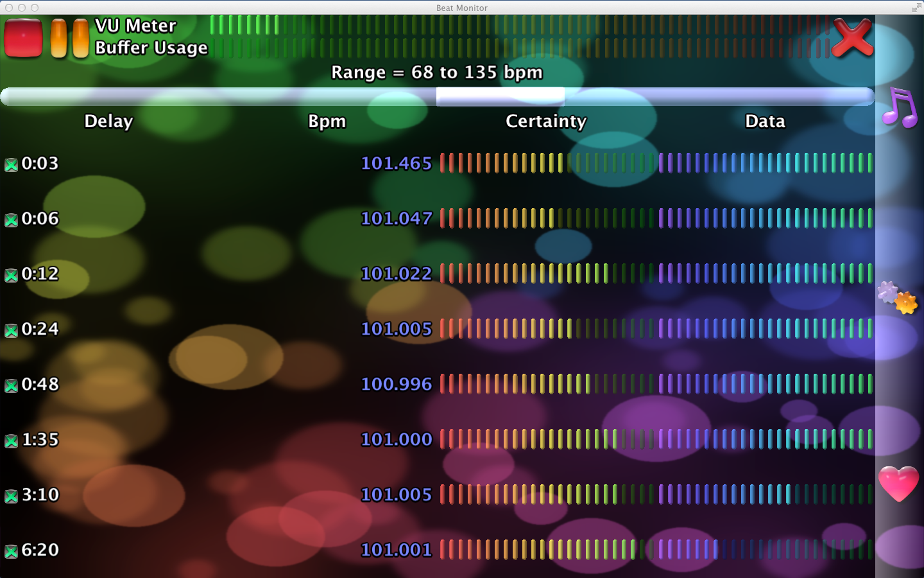Click the Buffer Usage label

point(151,48)
